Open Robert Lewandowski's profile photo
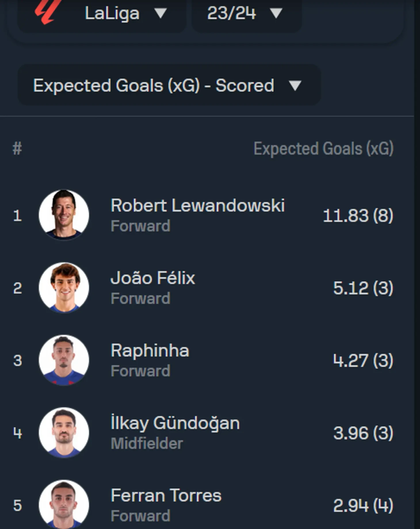420x529 pixels. 64,215
